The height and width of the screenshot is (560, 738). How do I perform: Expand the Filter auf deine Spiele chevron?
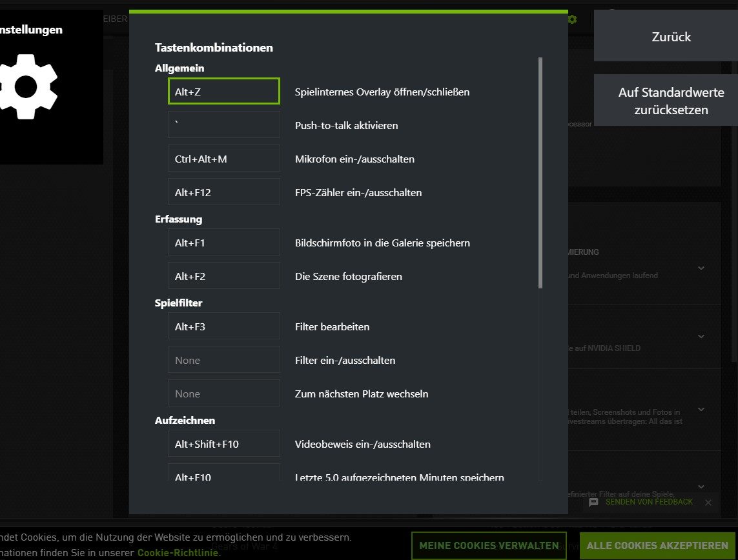(x=701, y=486)
